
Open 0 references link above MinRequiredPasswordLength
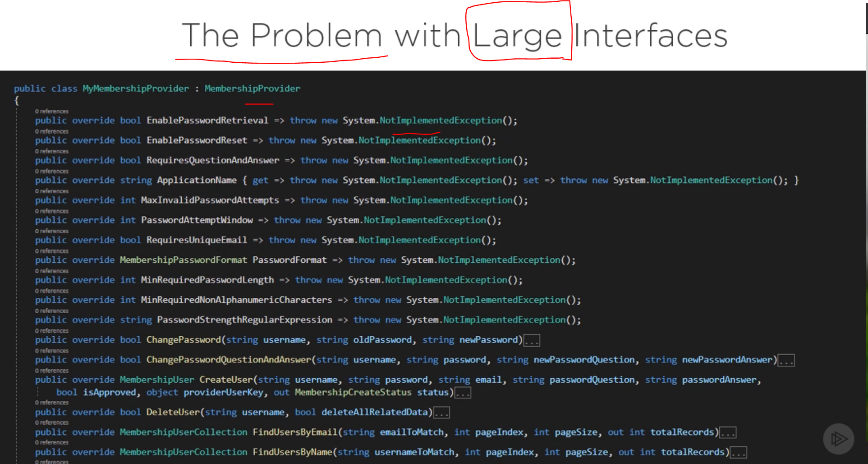click(x=52, y=271)
